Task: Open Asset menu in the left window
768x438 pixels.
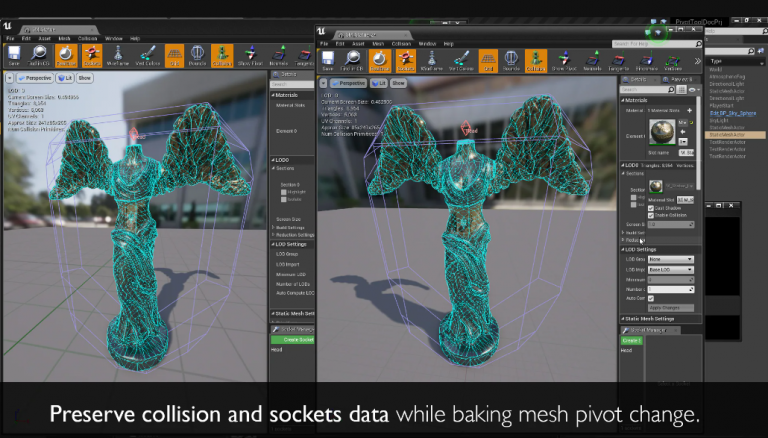Action: point(45,38)
